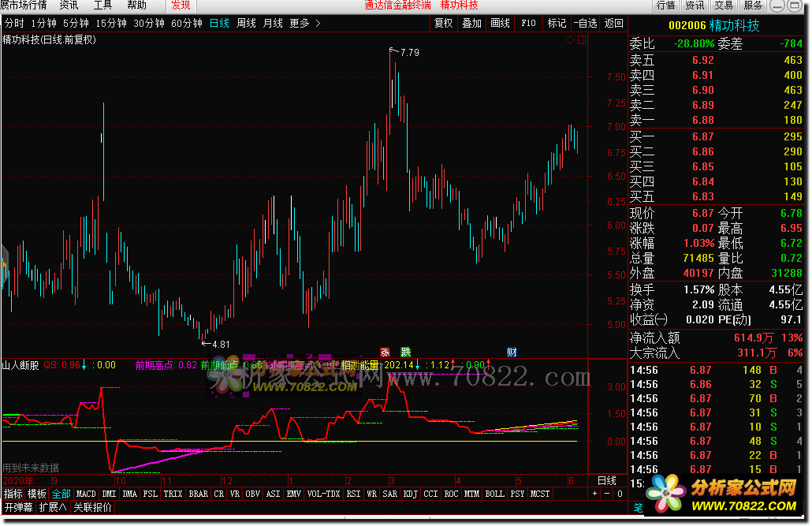Image resolution: width=812 pixels, height=526 pixels.
Task: Select the 5分钟 timeframe
Action: click(76, 24)
